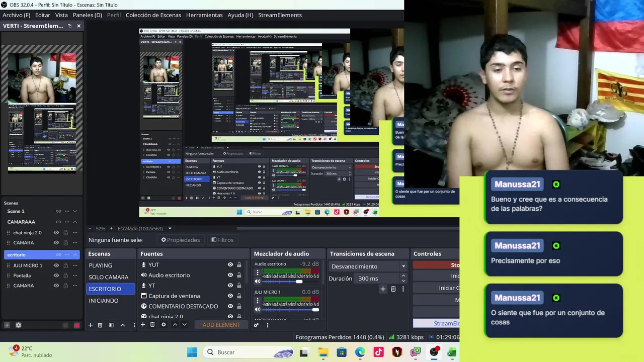Open StreamElements dock settings gear

click(18, 325)
